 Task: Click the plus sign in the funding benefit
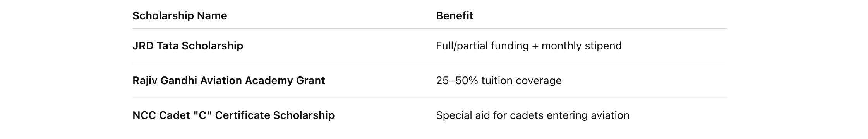(x=535, y=46)
